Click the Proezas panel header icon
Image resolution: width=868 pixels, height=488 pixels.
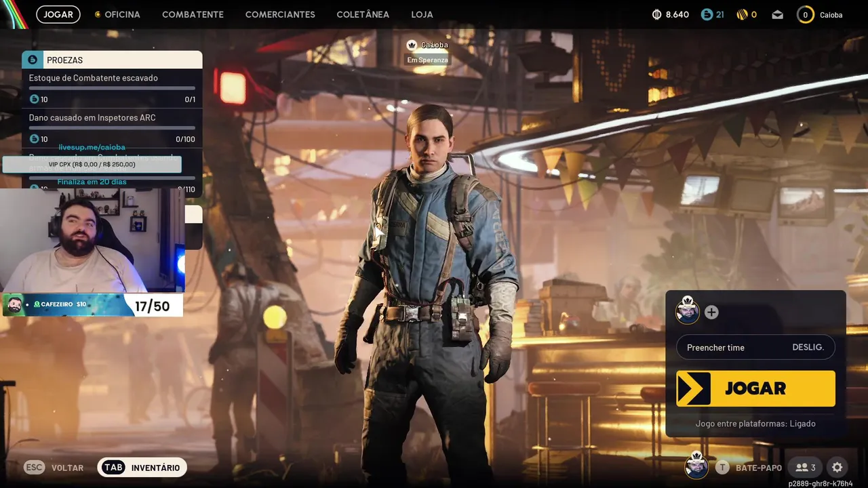(32, 60)
